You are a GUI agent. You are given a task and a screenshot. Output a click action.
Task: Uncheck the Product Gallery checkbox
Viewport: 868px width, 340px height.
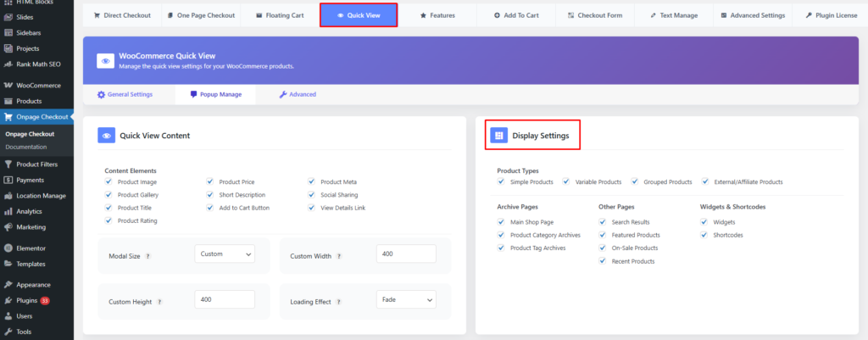tap(109, 195)
